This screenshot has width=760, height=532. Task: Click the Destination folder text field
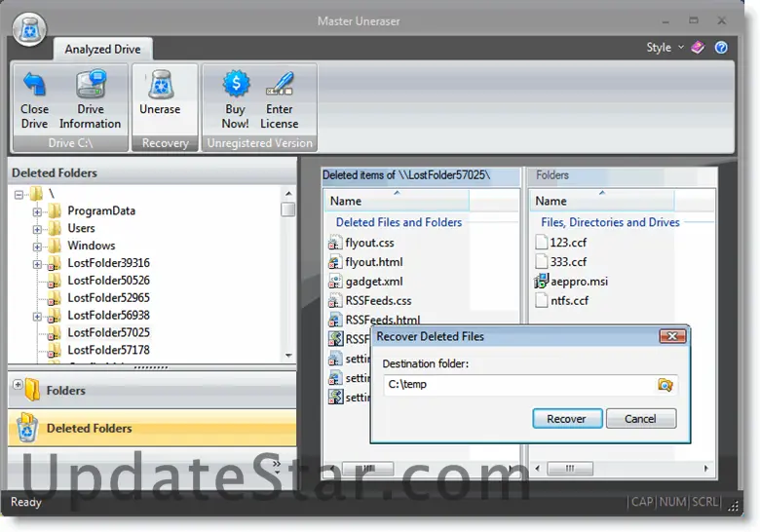516,385
